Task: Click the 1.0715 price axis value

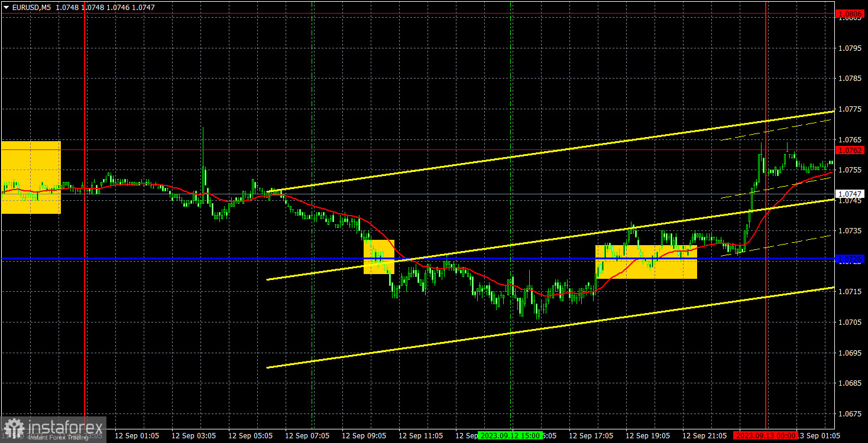Action: (x=850, y=291)
